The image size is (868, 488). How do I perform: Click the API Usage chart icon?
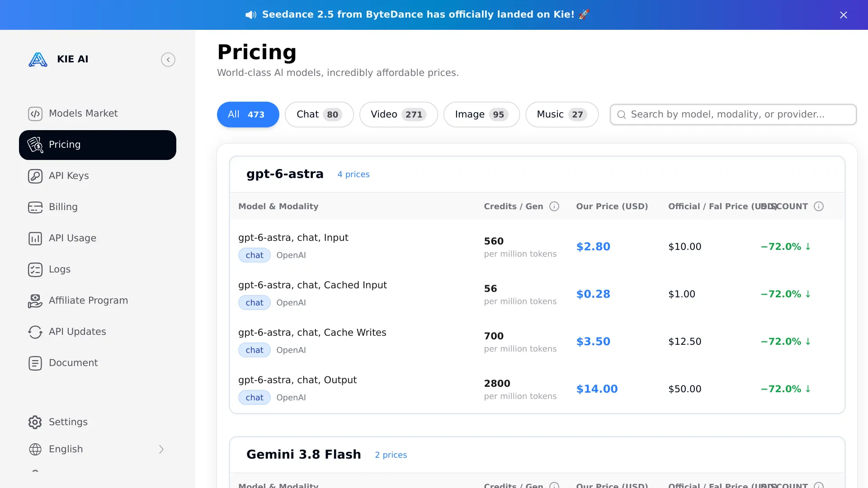pos(35,239)
